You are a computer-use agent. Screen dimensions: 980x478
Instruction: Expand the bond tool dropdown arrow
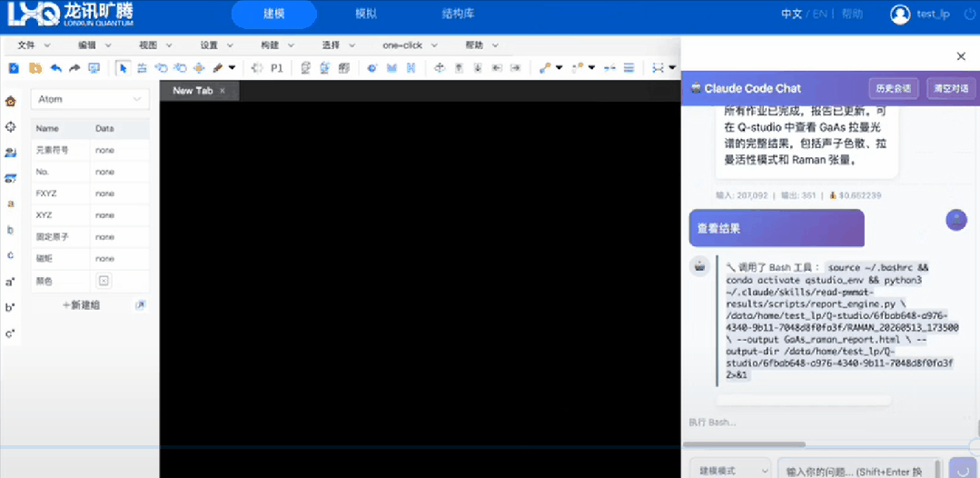(x=559, y=67)
